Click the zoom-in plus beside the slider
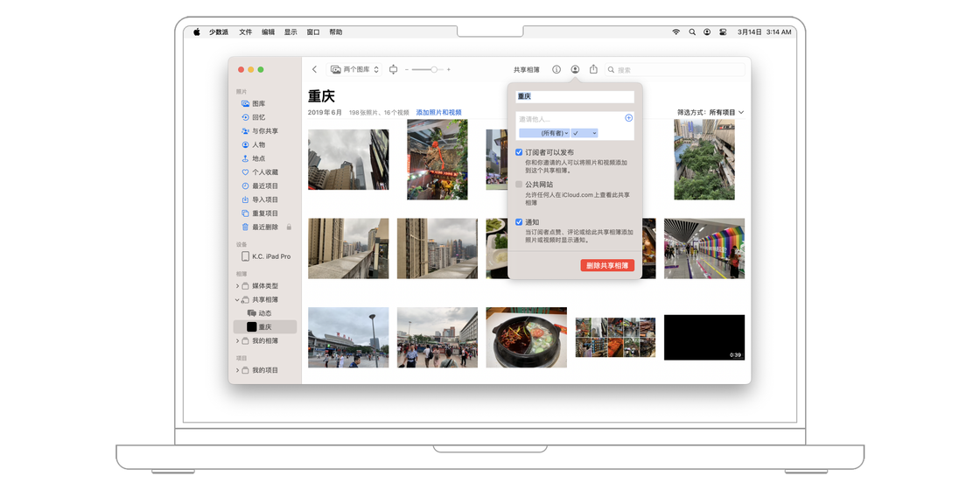The image size is (980, 490). 448,69
